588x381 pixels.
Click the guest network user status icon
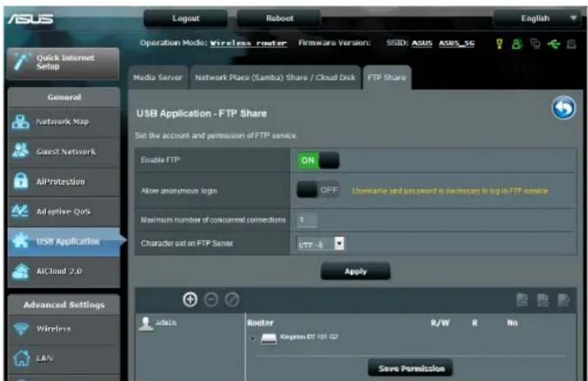(517, 44)
